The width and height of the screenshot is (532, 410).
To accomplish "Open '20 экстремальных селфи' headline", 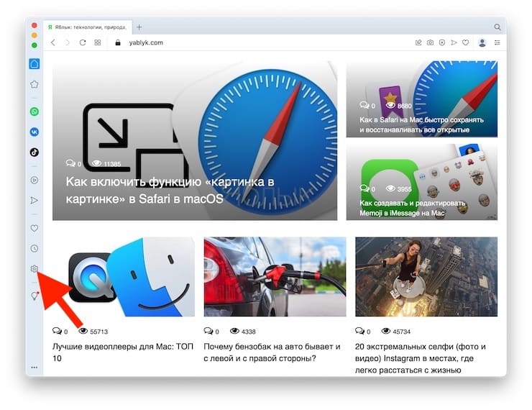I will [x=421, y=358].
